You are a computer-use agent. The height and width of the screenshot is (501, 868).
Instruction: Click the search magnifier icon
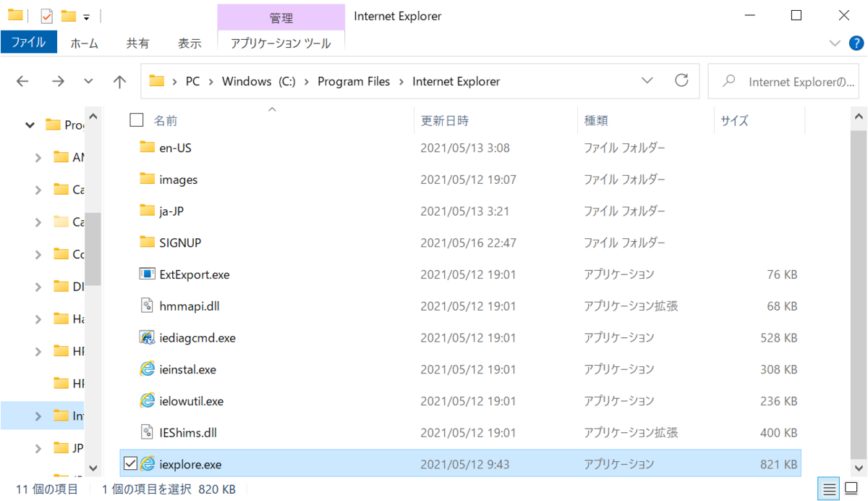729,81
